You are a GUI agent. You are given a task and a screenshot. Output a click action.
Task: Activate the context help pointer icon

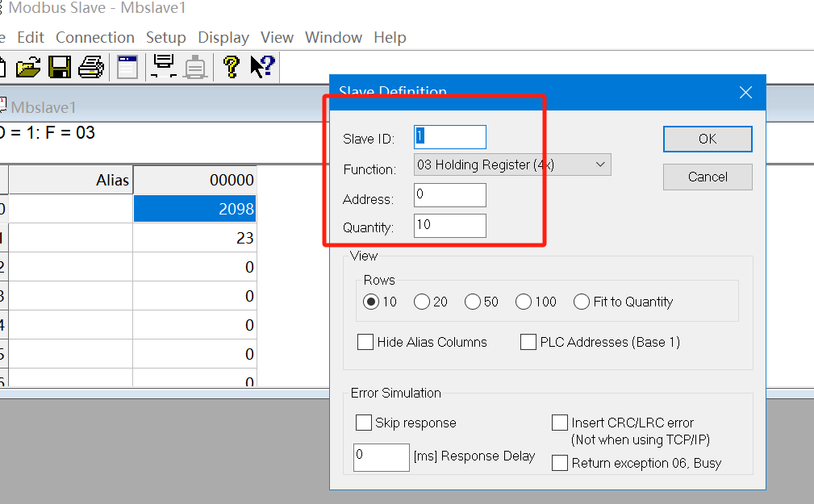click(x=262, y=67)
